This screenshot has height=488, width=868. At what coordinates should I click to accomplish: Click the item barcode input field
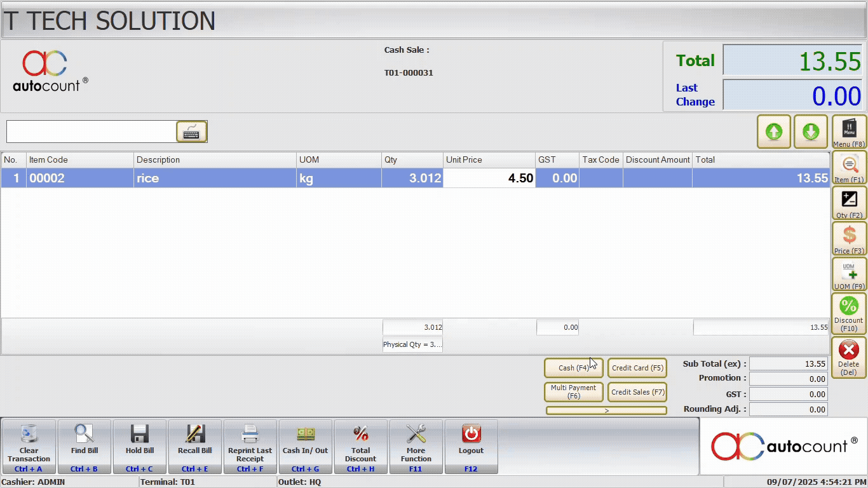(x=91, y=132)
